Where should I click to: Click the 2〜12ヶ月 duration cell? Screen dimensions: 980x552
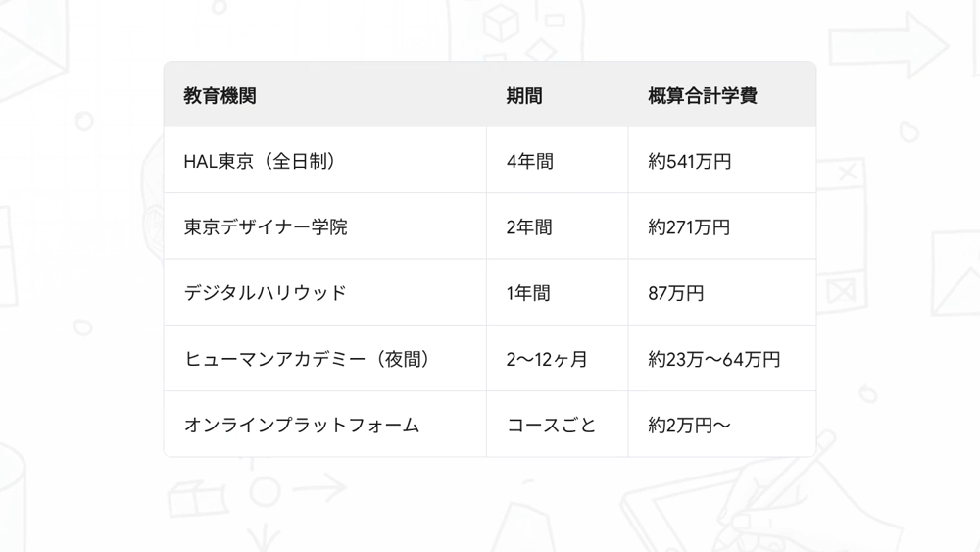[x=547, y=360]
